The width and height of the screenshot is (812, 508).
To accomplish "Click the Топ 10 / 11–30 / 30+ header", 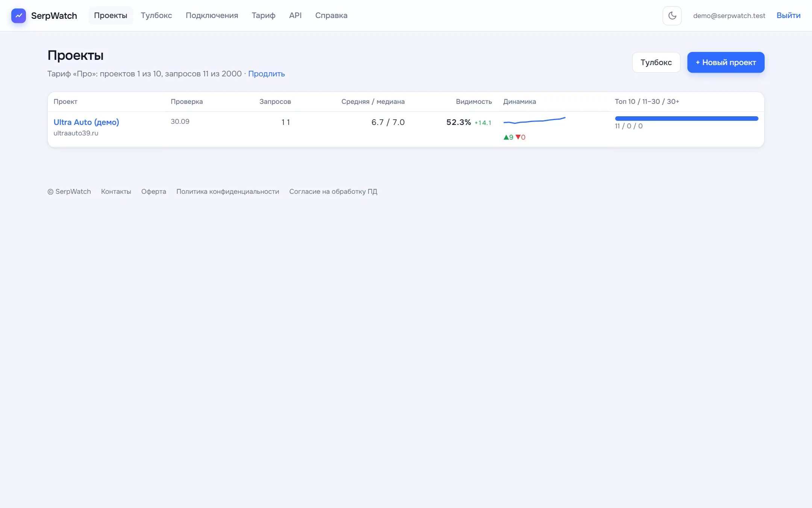I will coord(647,102).
